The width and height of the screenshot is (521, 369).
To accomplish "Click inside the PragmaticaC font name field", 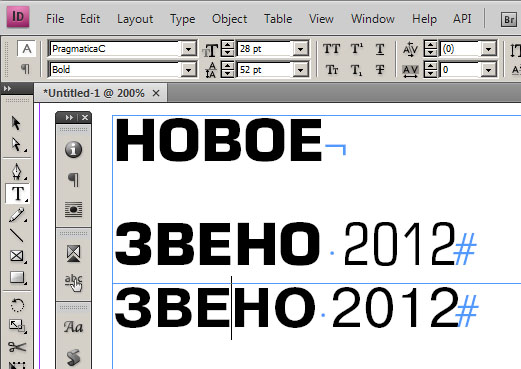I will pos(114,49).
